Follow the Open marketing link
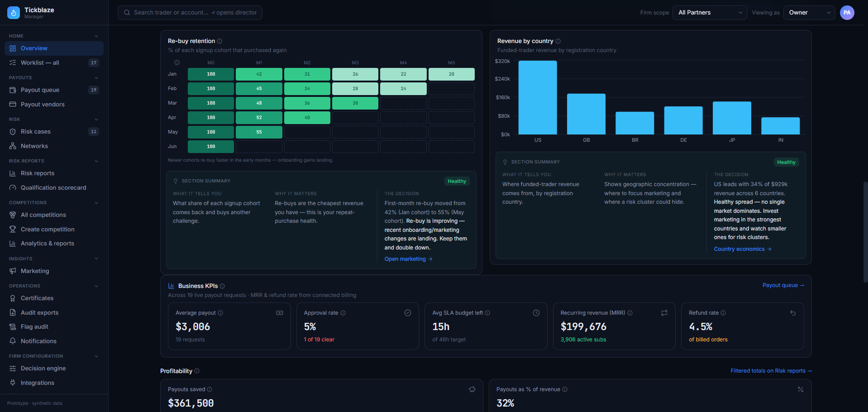 (x=408, y=259)
